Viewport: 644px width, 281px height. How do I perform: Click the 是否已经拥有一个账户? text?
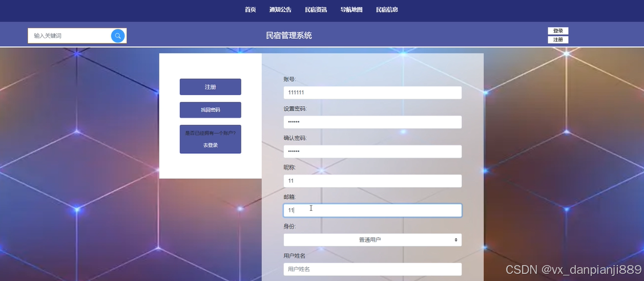point(211,133)
